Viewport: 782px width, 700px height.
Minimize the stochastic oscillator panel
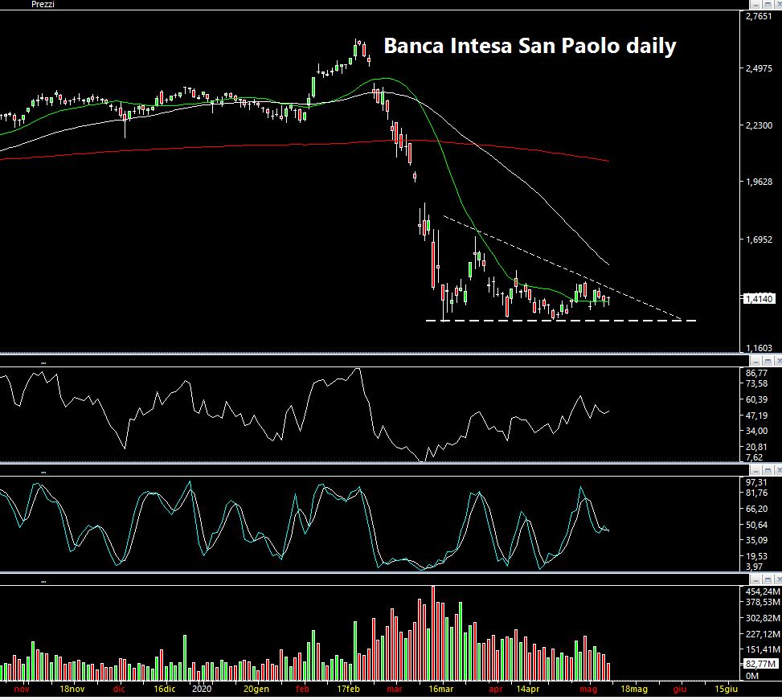point(756,471)
